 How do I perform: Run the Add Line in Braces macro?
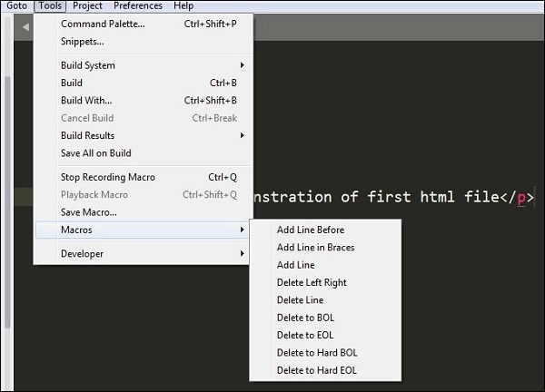click(315, 247)
